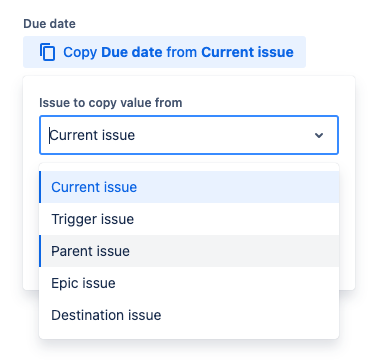Screen dimensions: 371x362
Task: Click the blue bar beside Parent issue option
Action: pyautogui.click(x=40, y=251)
